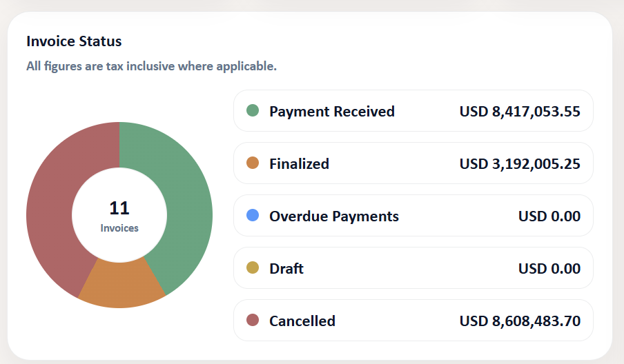The image size is (624, 364).
Task: Click the USD 8,417,053.55 amount
Action: tap(520, 112)
